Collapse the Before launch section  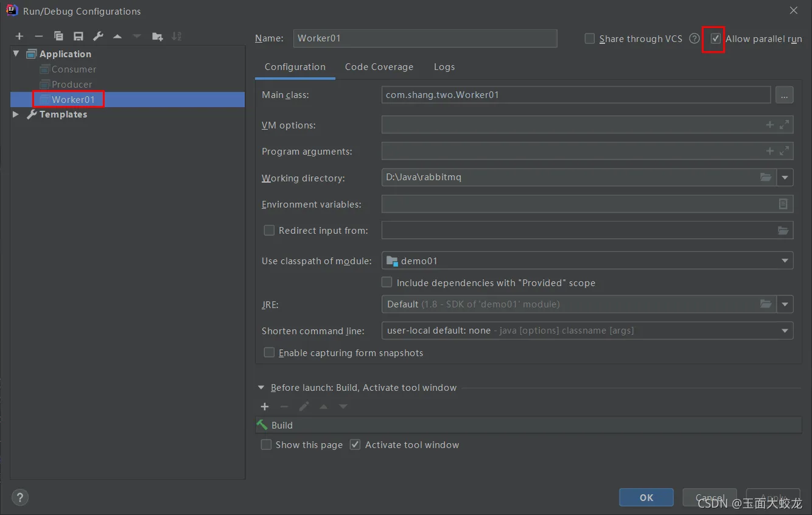point(261,387)
